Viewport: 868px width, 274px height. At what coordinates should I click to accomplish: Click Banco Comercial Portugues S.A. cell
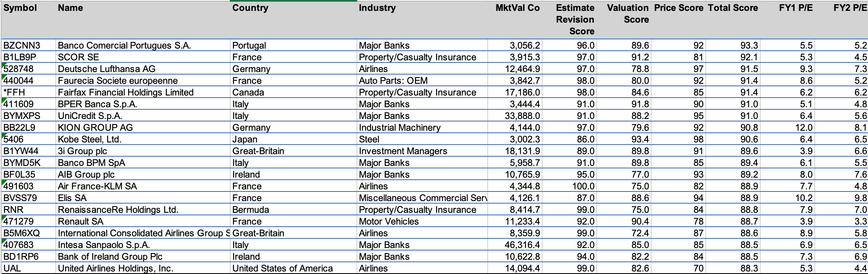tap(143, 45)
